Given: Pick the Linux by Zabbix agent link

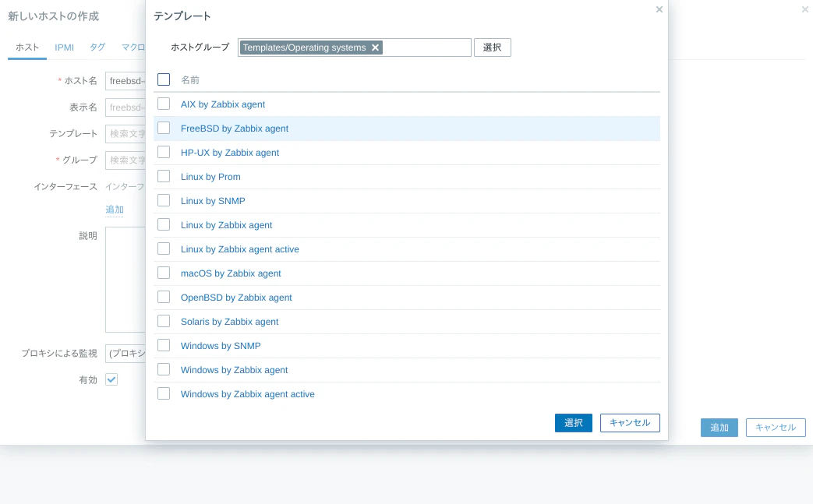Looking at the screenshot, I should pyautogui.click(x=227, y=225).
